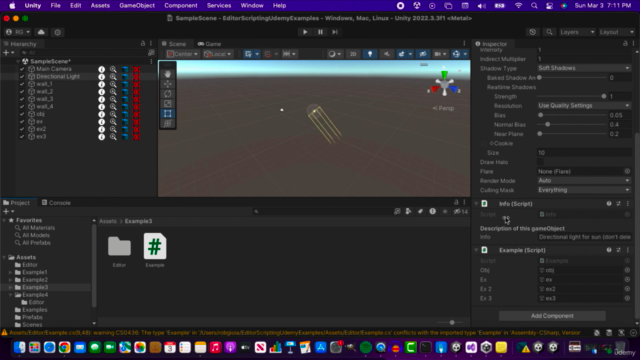Toggle 2D view mode in Scene
640x360 pixels.
[353, 54]
